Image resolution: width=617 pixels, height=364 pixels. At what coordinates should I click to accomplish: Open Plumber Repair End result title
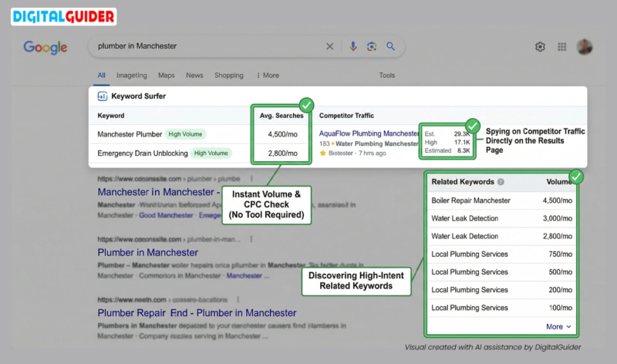coord(197,313)
